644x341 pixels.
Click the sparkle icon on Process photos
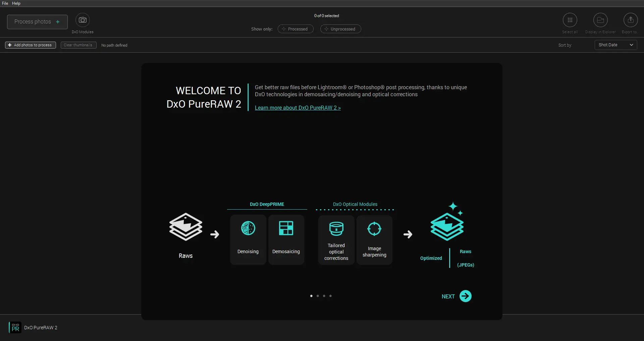58,22
